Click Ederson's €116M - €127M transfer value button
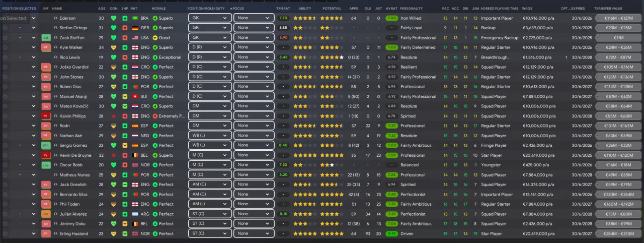Screen dimensions: 644x243 point(618,18)
